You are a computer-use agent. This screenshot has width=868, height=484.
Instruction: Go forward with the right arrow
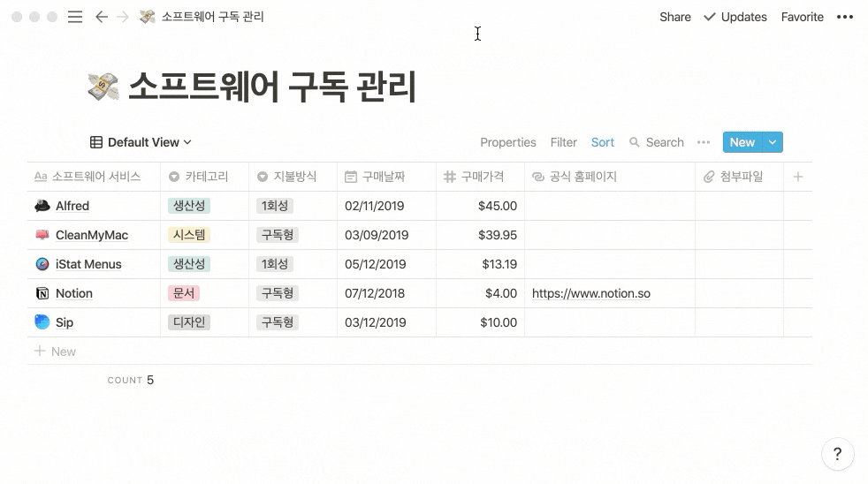click(122, 17)
